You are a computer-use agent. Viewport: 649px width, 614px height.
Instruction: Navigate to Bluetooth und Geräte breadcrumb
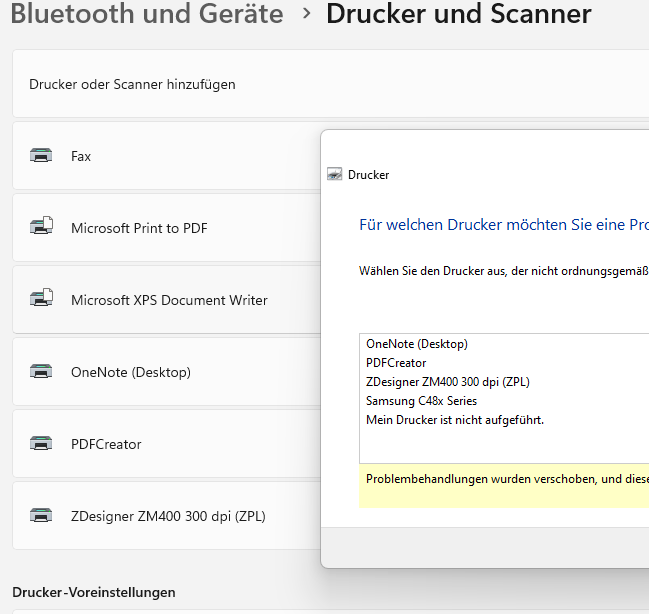[x=147, y=14]
